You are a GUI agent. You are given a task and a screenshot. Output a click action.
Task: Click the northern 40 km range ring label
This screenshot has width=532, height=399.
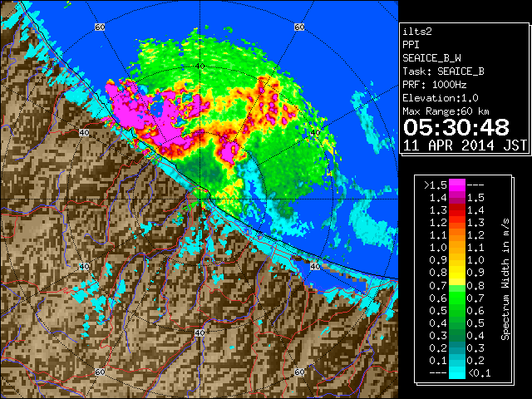[x=199, y=66]
